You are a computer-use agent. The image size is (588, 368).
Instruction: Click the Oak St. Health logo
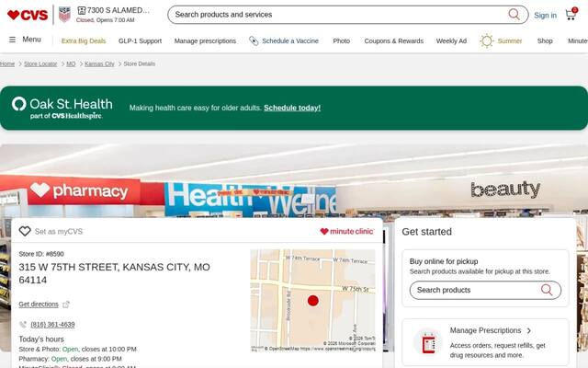[62, 108]
